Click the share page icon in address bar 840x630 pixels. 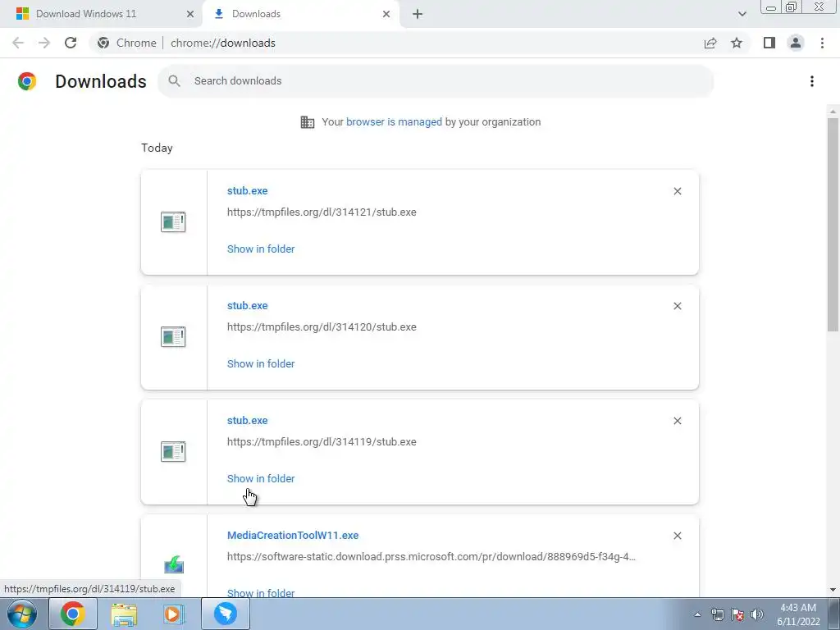[710, 43]
